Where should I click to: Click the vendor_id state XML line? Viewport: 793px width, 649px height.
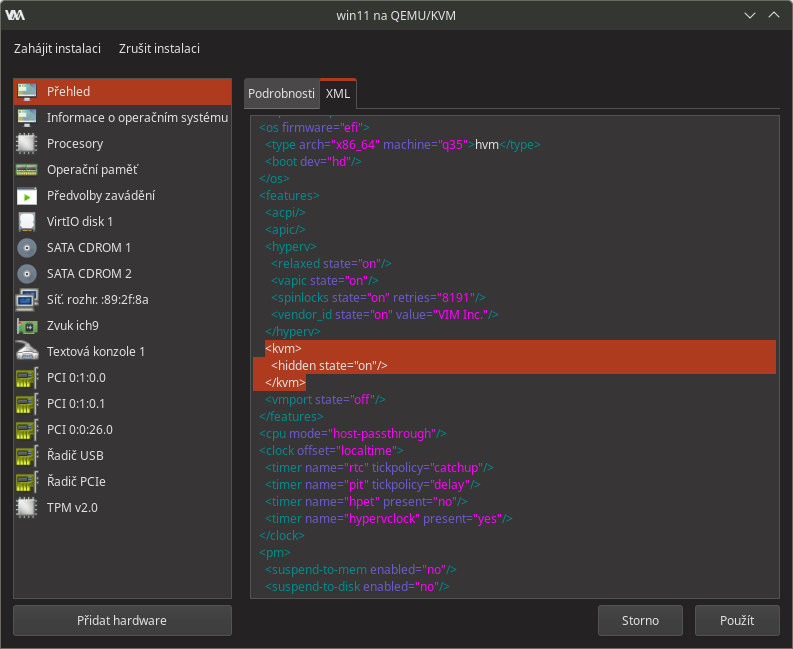click(385, 315)
